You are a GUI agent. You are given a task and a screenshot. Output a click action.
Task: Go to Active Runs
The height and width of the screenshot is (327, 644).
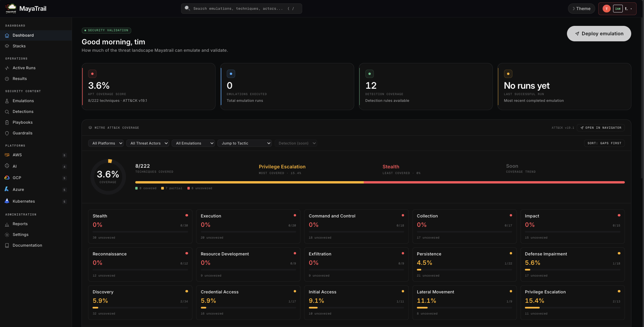point(36,68)
